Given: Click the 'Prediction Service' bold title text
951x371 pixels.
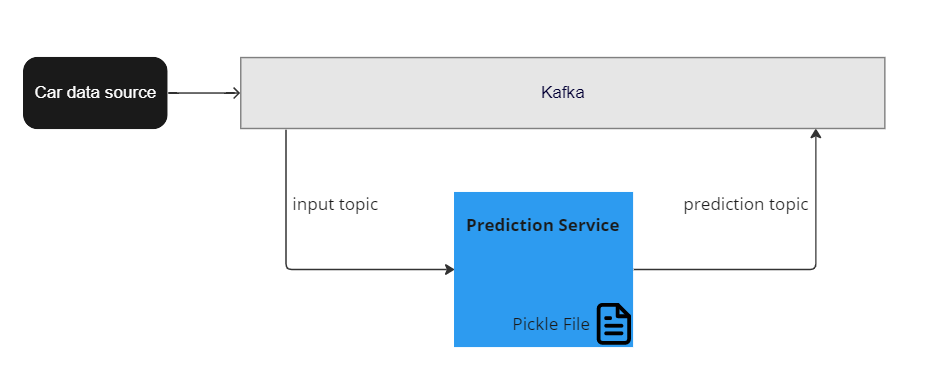Looking at the screenshot, I should pos(543,225).
